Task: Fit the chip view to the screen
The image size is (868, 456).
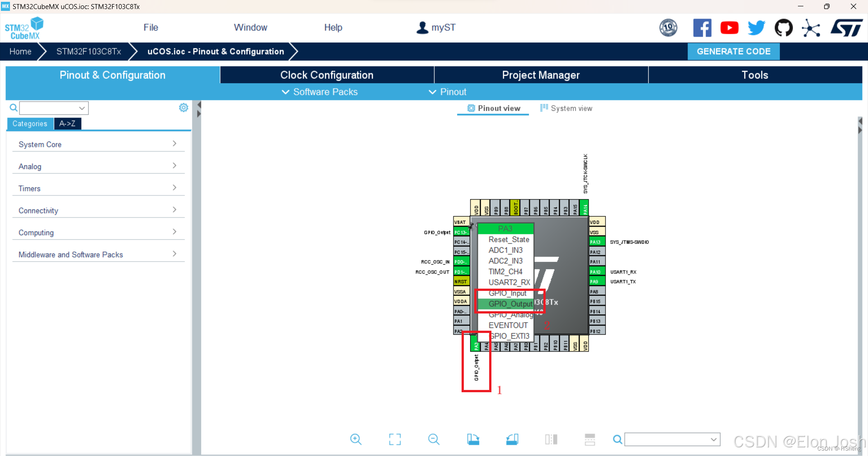Action: (x=395, y=439)
